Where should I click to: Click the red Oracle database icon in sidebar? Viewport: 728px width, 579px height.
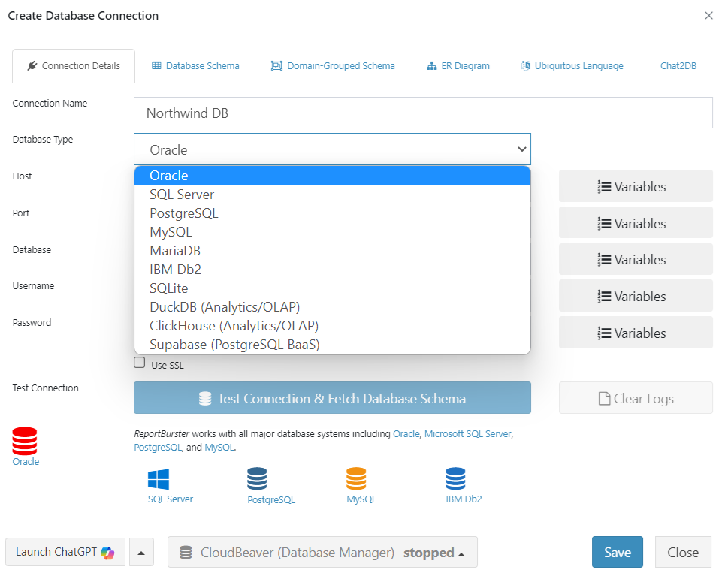point(25,440)
